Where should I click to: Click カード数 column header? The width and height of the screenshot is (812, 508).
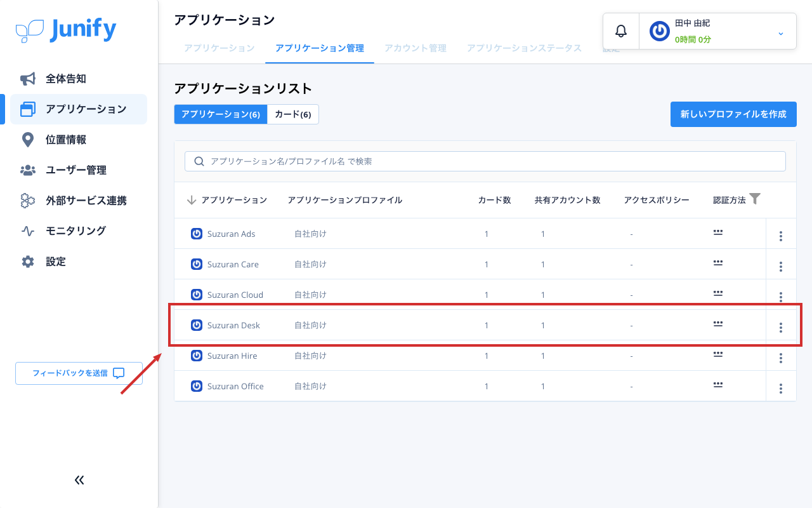pyautogui.click(x=494, y=200)
